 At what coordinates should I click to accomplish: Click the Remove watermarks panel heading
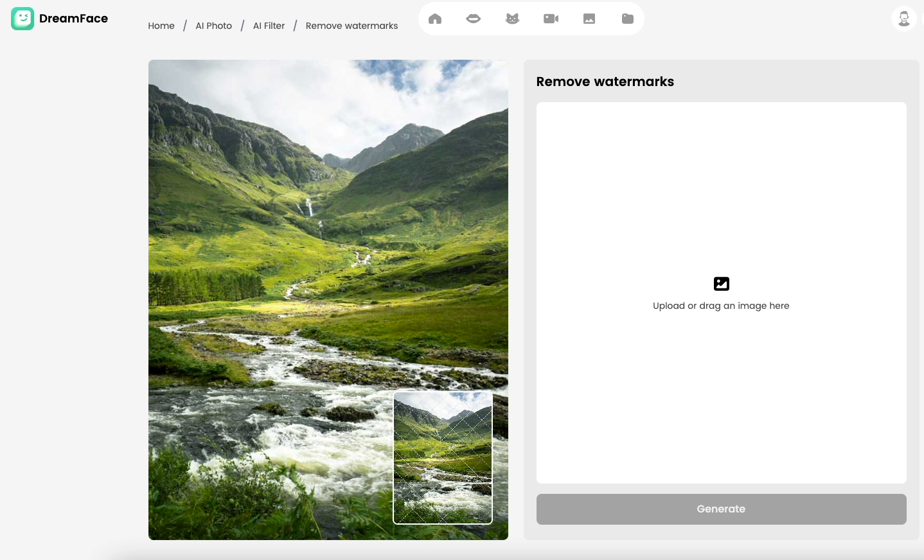[x=605, y=82]
